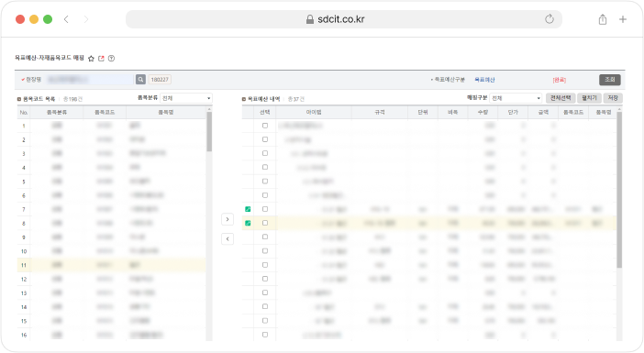This screenshot has width=644, height=353.
Task: Go forward in the browser
Action: 86,19
